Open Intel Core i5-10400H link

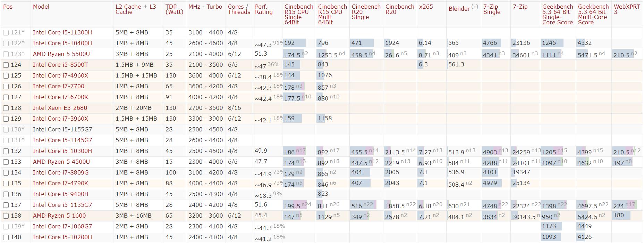pos(62,43)
